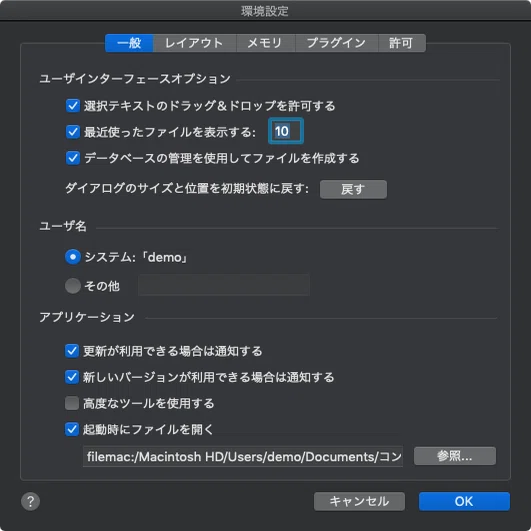
Task: Toggle 選択テキストのドラッグ&ドロップを許可する checkbox
Action: click(73, 106)
